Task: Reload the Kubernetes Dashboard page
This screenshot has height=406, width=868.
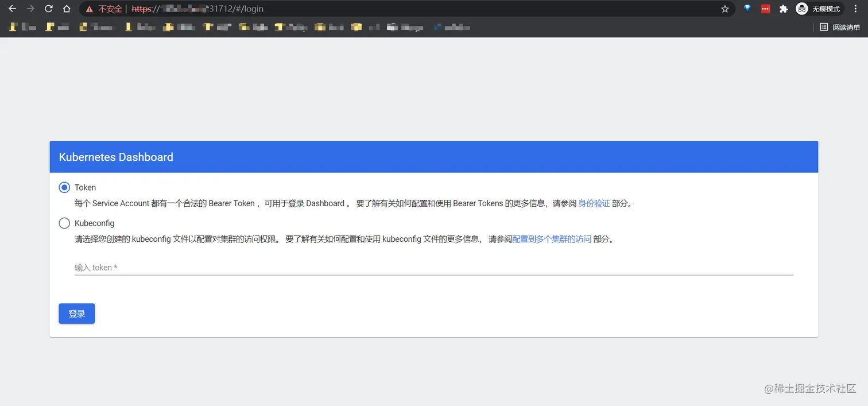Action: [48, 9]
